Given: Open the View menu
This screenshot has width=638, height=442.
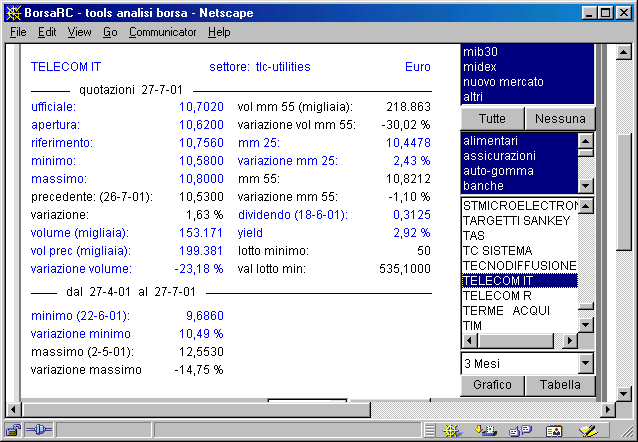Looking at the screenshot, I should [x=79, y=32].
